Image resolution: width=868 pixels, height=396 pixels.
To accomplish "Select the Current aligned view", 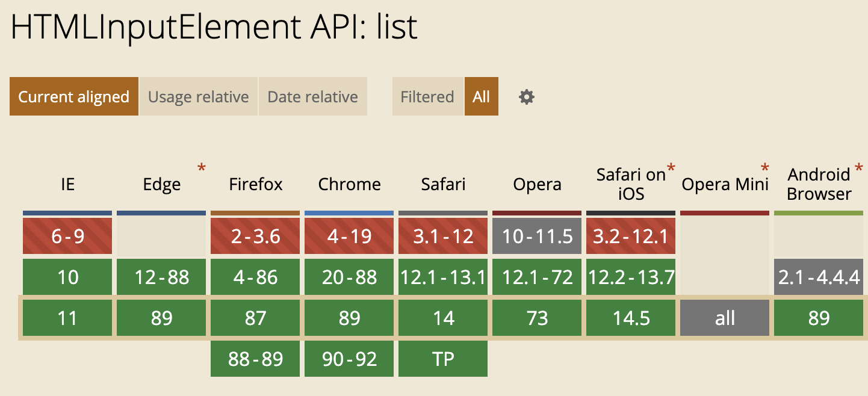I will tap(74, 96).
